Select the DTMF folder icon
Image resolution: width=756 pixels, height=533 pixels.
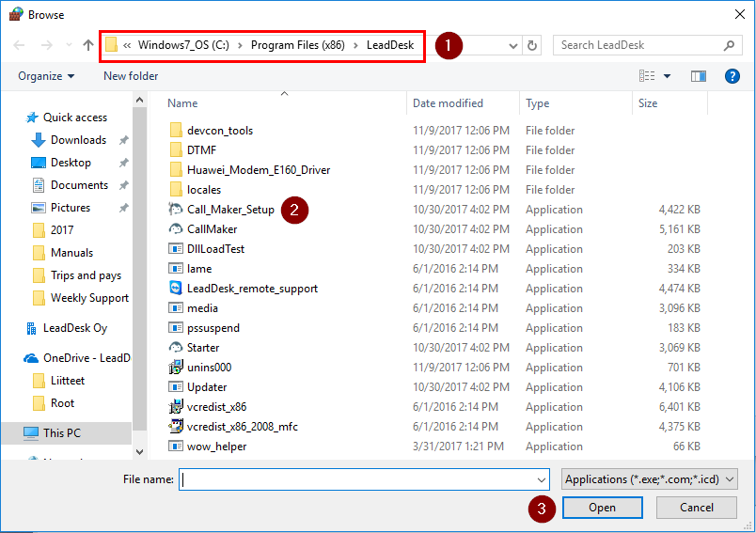point(176,150)
